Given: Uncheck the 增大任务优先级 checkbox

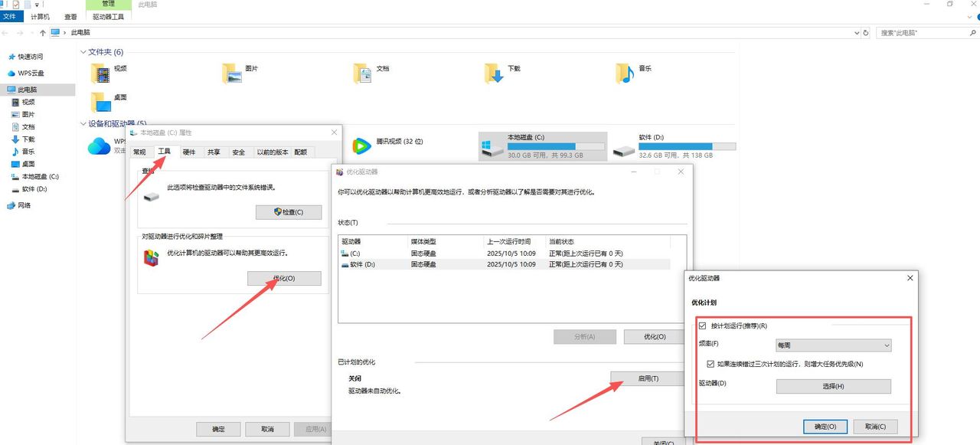Looking at the screenshot, I should pyautogui.click(x=711, y=365).
